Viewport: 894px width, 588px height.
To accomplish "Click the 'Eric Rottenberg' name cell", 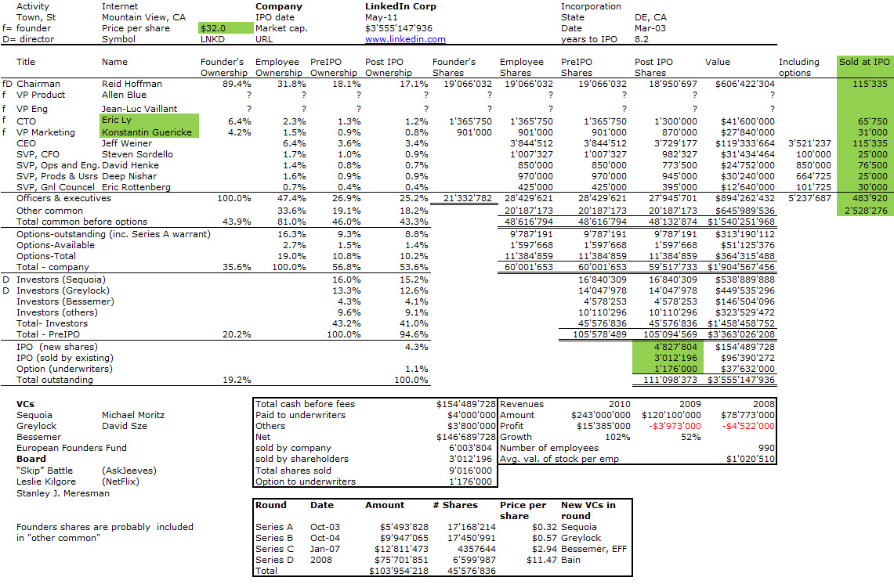I will tap(136, 187).
